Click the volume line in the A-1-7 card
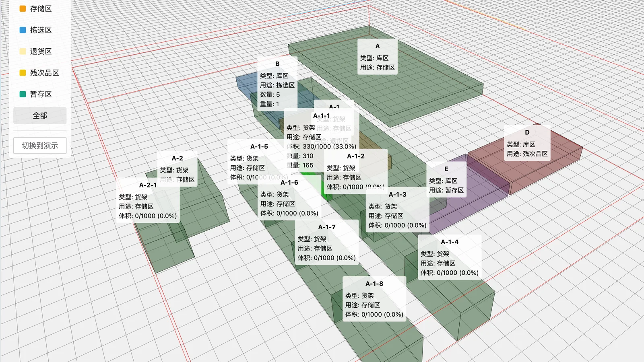 (327, 258)
